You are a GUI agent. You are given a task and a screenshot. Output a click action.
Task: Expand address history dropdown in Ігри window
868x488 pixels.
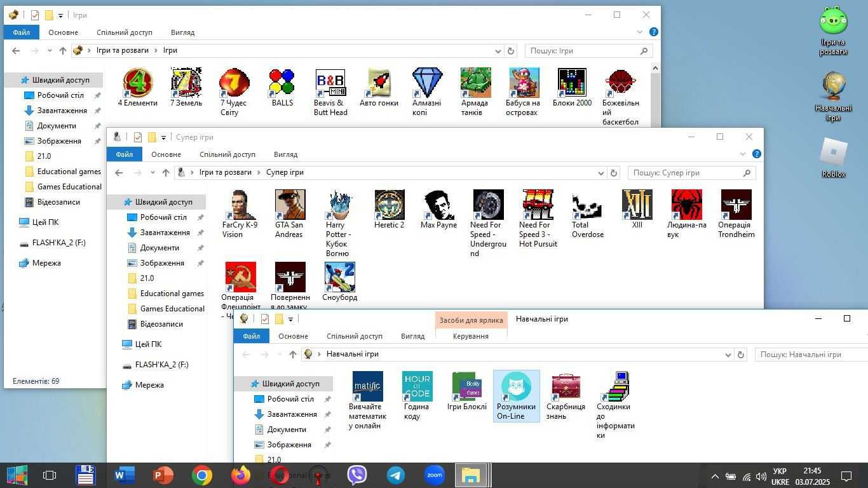click(498, 51)
